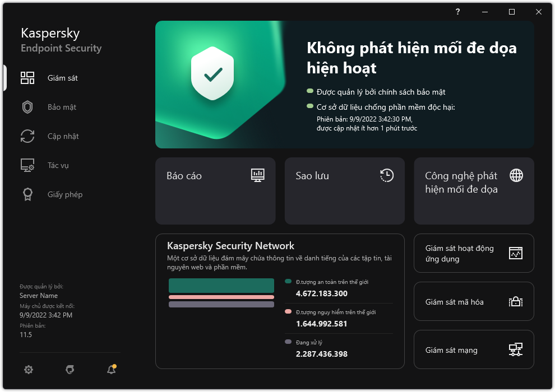Click the green safe objects bar
555x392 pixels.
coord(221,286)
